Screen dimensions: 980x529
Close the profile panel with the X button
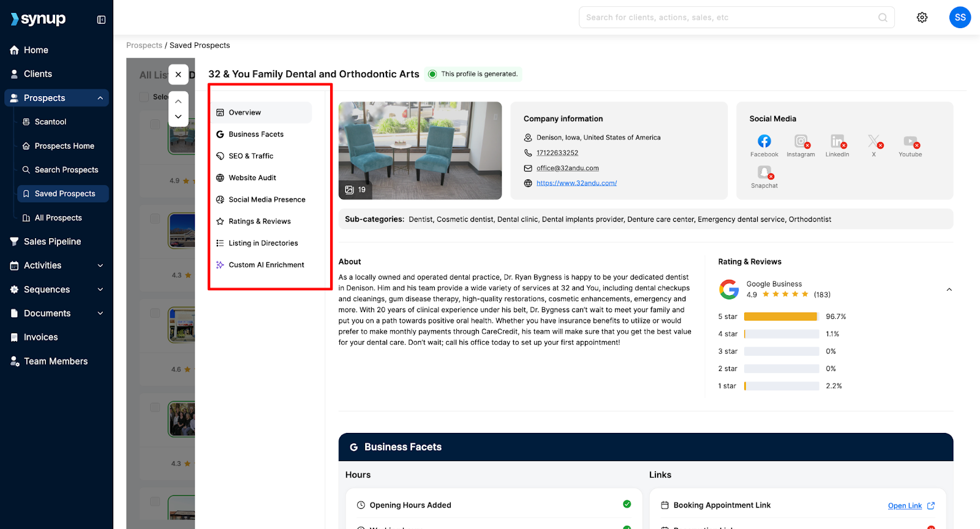178,75
